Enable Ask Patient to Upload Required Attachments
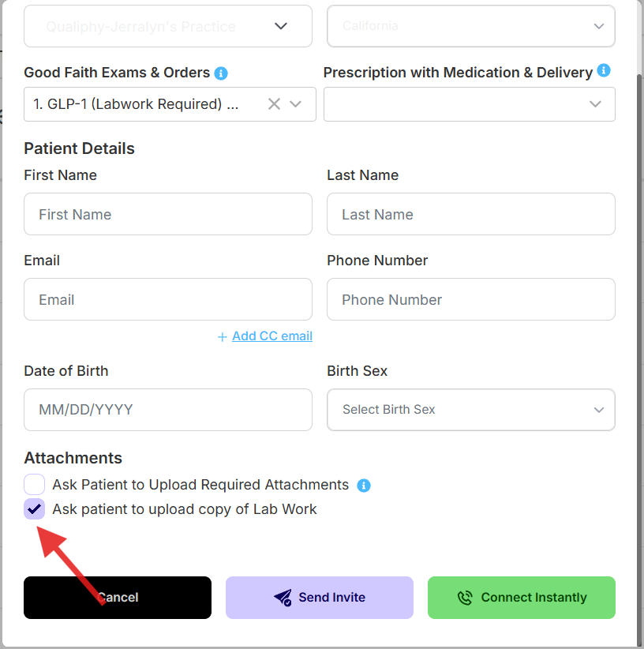Viewport: 644px width, 649px height. pyautogui.click(x=34, y=484)
